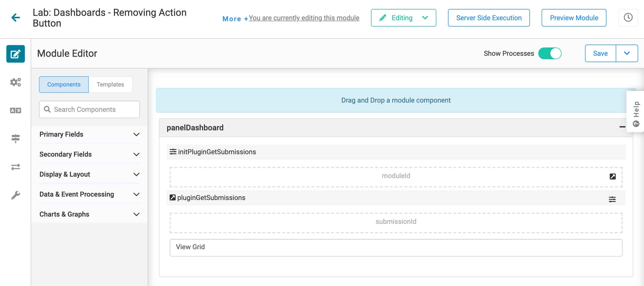Image resolution: width=644 pixels, height=286 pixels.
Task: Select the initPluginGetSubmissions component row
Action: click(396, 152)
